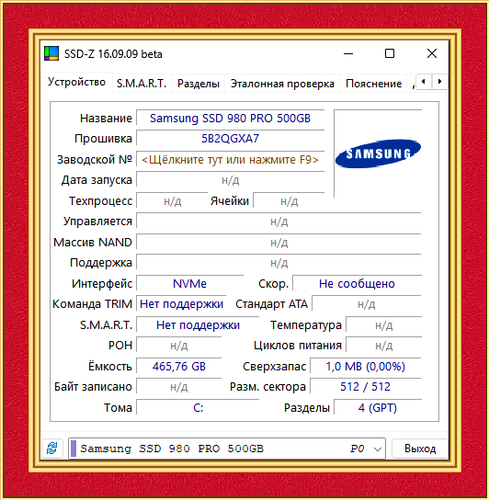Screen dimensions: 489x500
Task: Click the Поддержка value field
Action: tap(279, 263)
